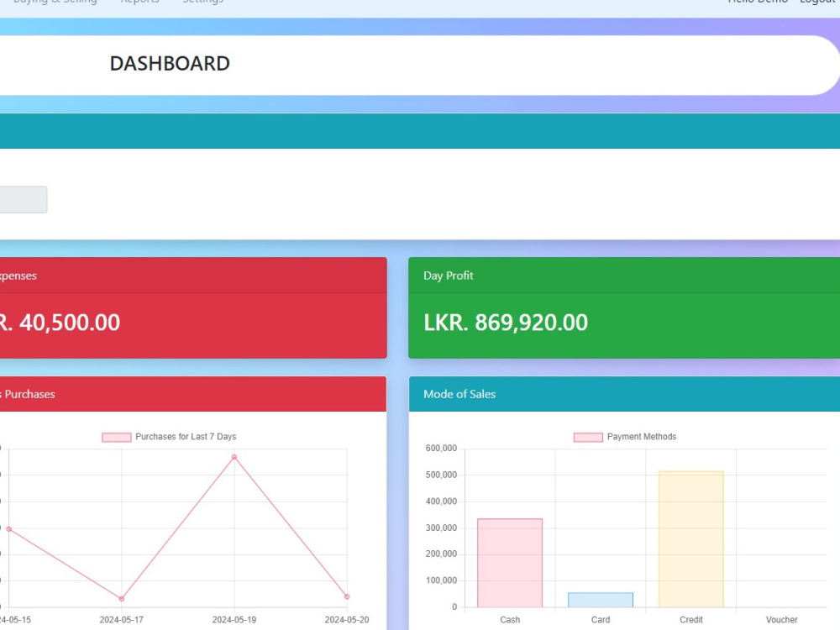Click the Purchases panel header
The width and height of the screenshot is (840, 630).
tap(193, 394)
